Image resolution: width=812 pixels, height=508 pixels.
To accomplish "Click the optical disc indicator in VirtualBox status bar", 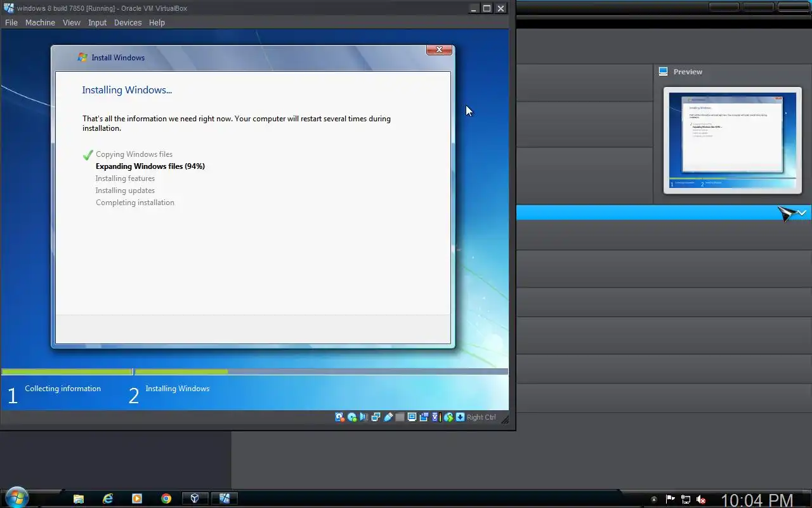I will pos(351,417).
